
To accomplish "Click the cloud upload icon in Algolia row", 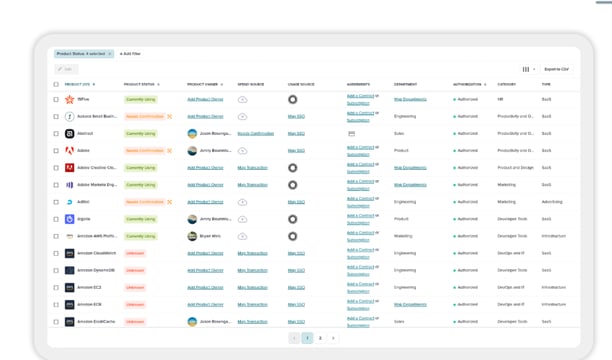I will [242, 219].
